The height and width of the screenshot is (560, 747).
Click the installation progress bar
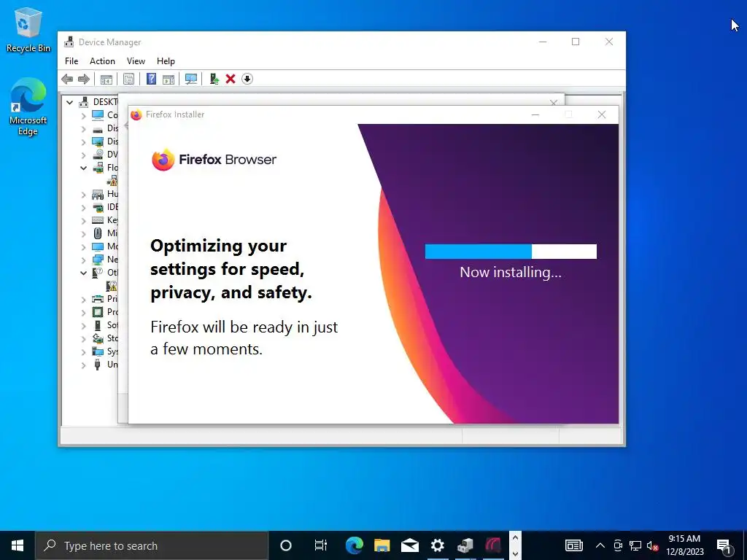coord(511,252)
